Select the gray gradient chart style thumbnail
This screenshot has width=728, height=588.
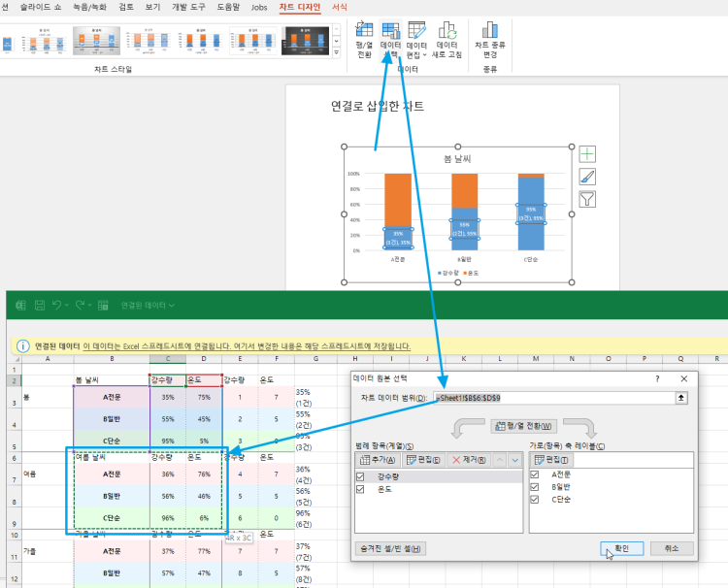click(x=96, y=41)
